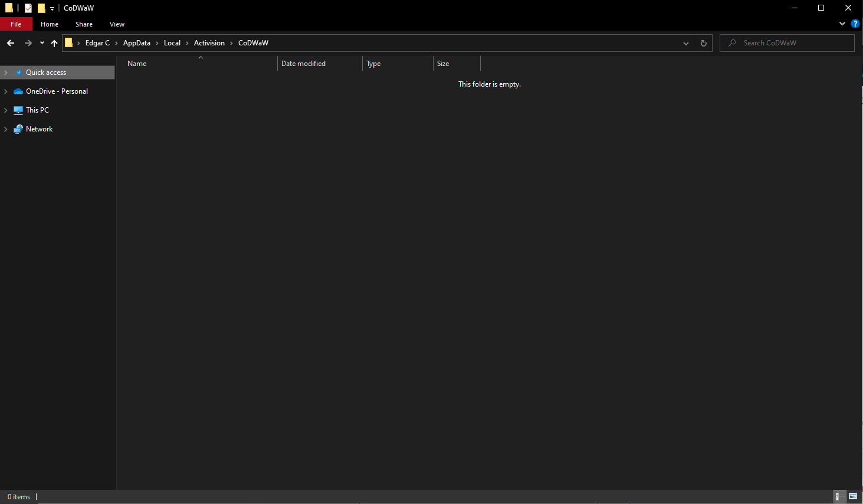863x504 pixels.
Task: Minimize the CoDWaW window
Action: point(794,8)
